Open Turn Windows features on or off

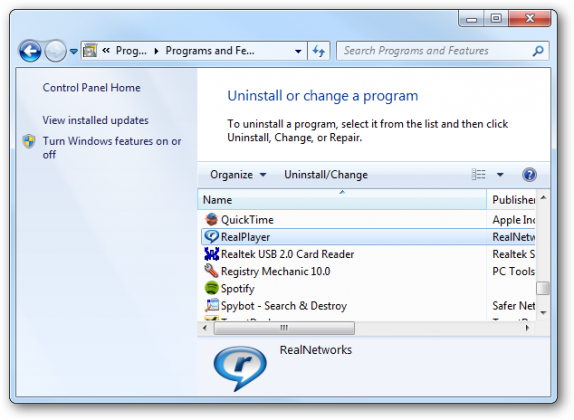(x=112, y=148)
